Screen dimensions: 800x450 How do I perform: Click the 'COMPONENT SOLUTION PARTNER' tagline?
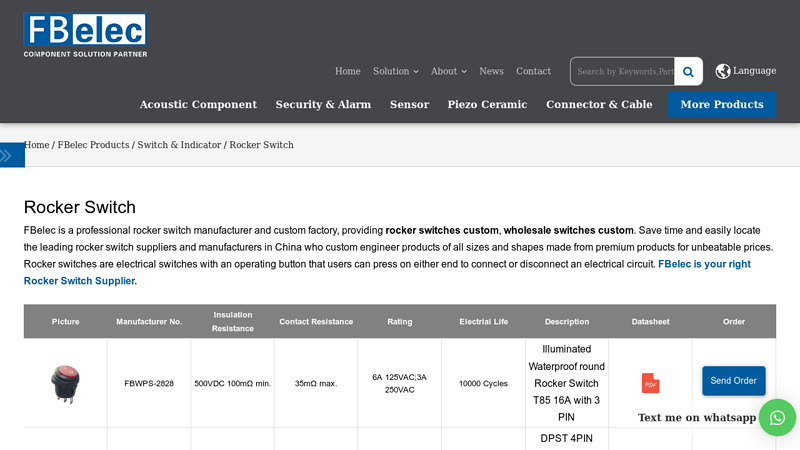click(x=85, y=54)
